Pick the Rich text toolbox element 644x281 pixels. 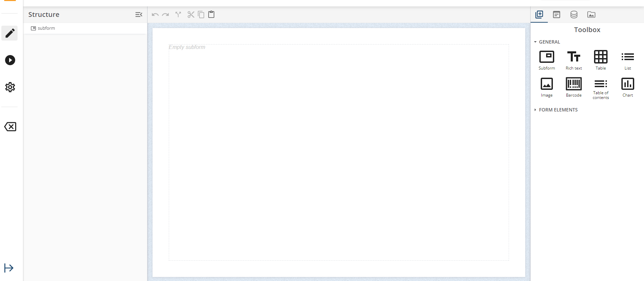(573, 60)
